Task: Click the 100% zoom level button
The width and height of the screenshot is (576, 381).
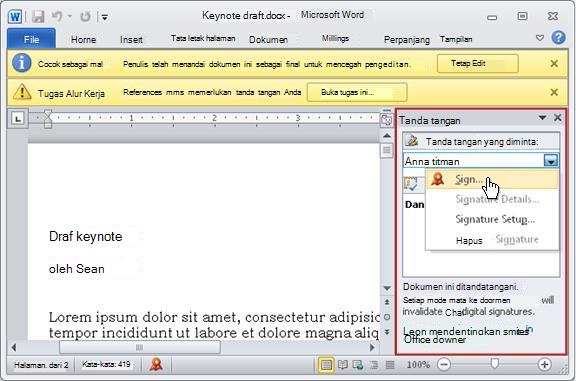Action: tap(418, 364)
